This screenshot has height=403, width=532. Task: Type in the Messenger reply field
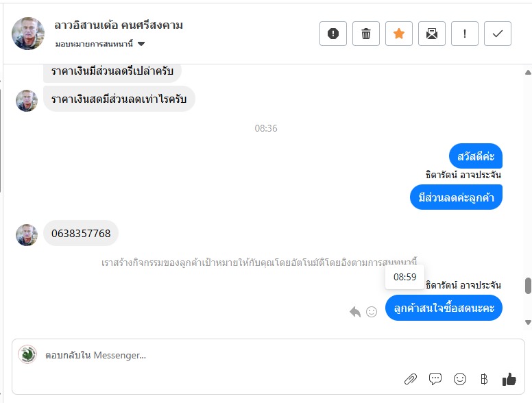click(x=206, y=355)
